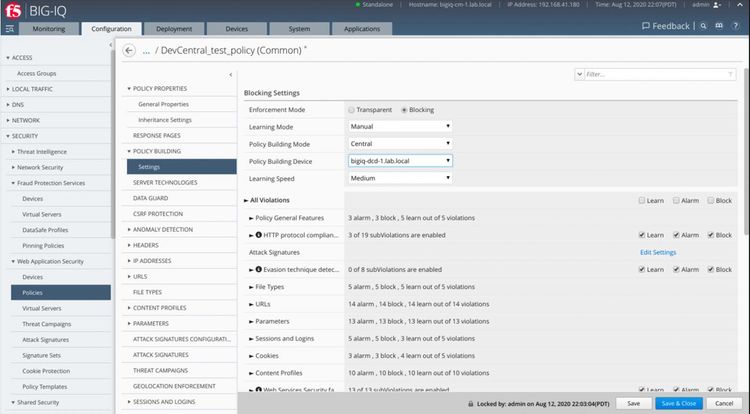Image resolution: width=750 pixels, height=414 pixels.
Task: Click the left navigation scrollbar
Action: [x=113, y=143]
